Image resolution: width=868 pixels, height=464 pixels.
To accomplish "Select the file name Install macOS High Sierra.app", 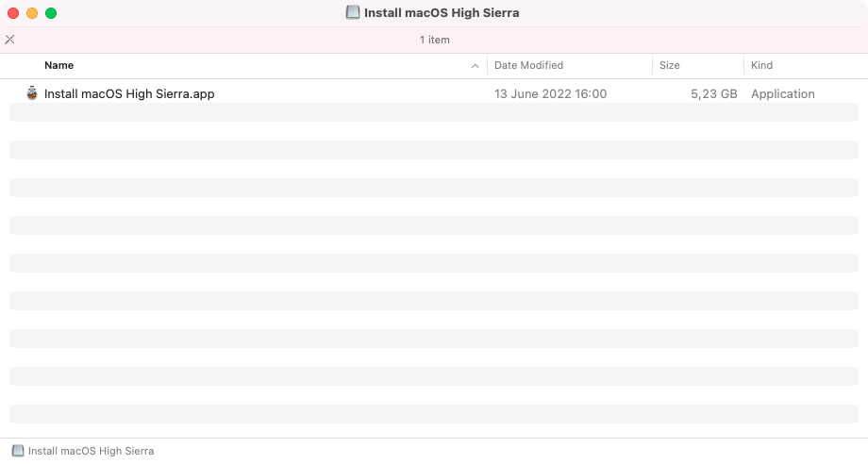I will [x=129, y=94].
